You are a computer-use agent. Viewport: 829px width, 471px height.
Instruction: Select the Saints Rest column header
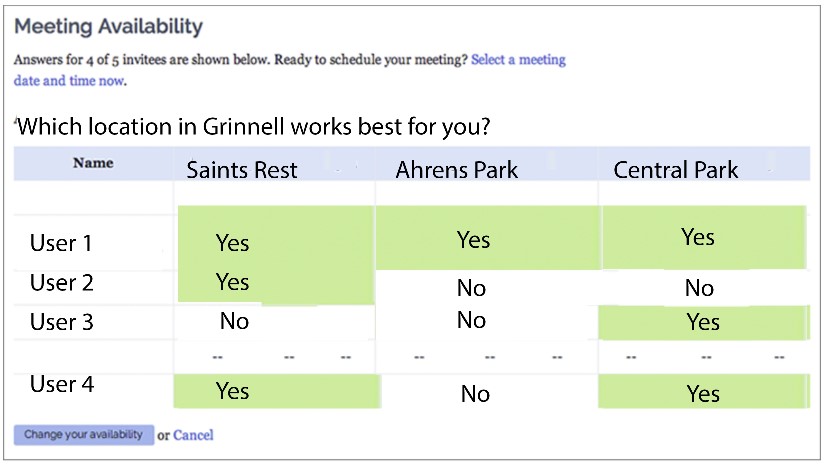(242, 170)
